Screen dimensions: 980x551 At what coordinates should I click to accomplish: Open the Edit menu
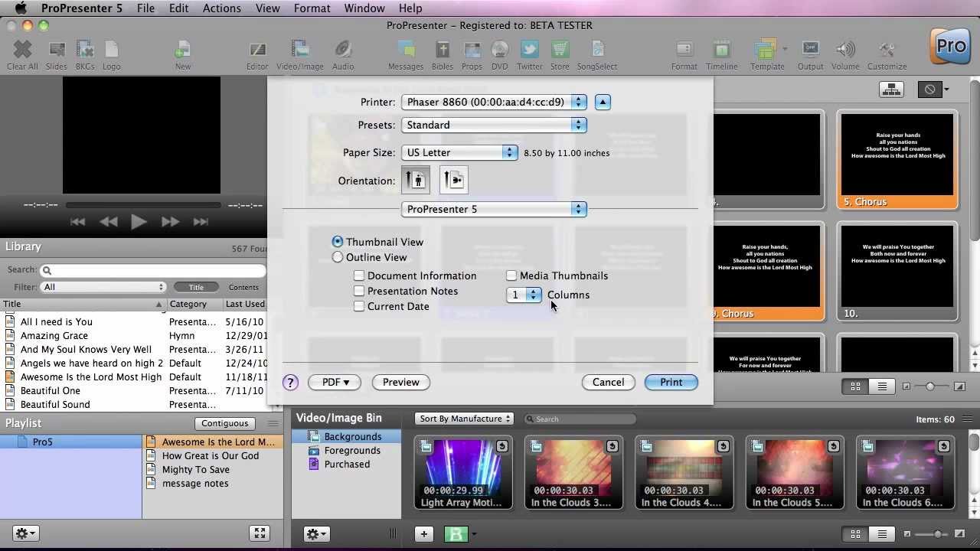[x=178, y=8]
